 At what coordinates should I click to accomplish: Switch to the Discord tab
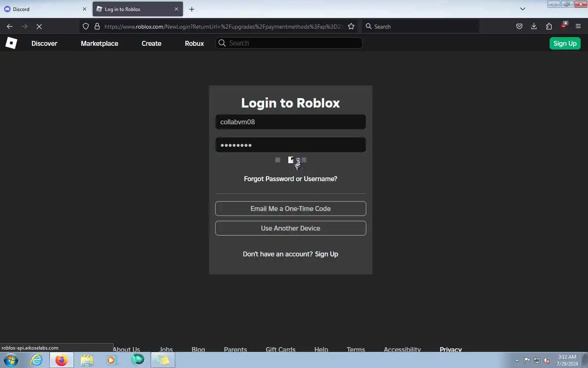(x=45, y=9)
